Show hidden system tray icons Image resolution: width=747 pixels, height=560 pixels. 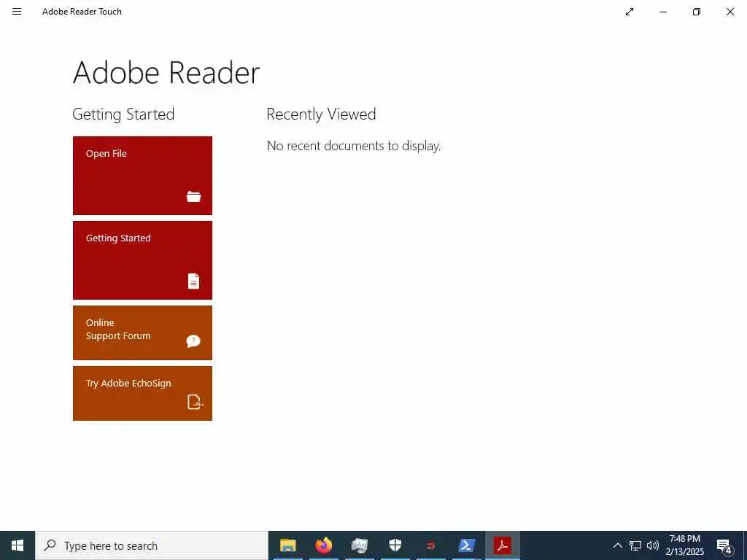[617, 545]
